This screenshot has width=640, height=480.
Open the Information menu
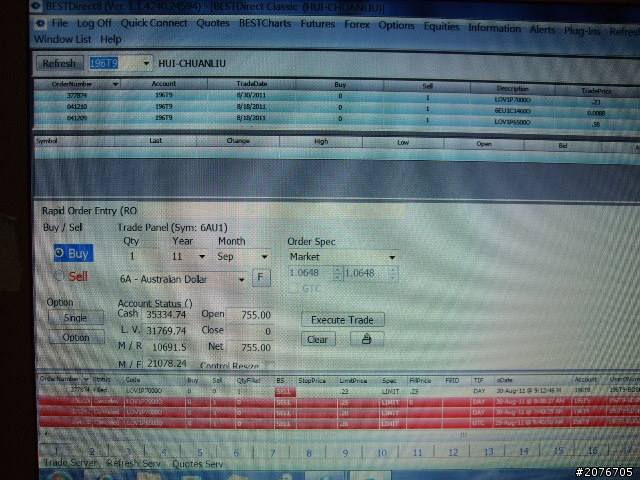pos(494,28)
